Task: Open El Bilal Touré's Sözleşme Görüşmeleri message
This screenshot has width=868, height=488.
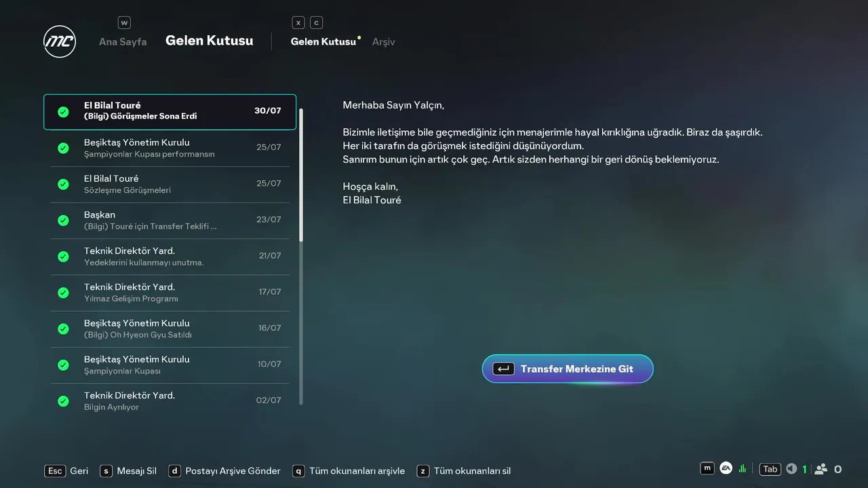Action: click(x=170, y=184)
